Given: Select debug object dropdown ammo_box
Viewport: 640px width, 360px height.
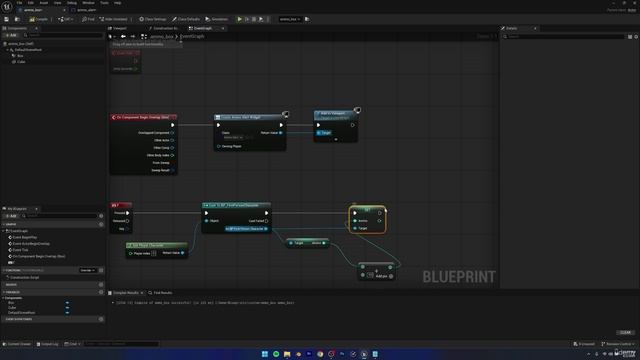Looking at the screenshot, I should pos(290,19).
